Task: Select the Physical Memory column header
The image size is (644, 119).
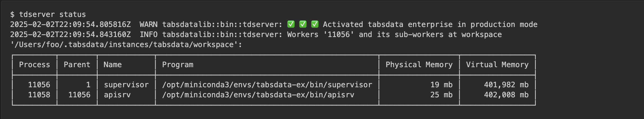Action: coord(419,65)
